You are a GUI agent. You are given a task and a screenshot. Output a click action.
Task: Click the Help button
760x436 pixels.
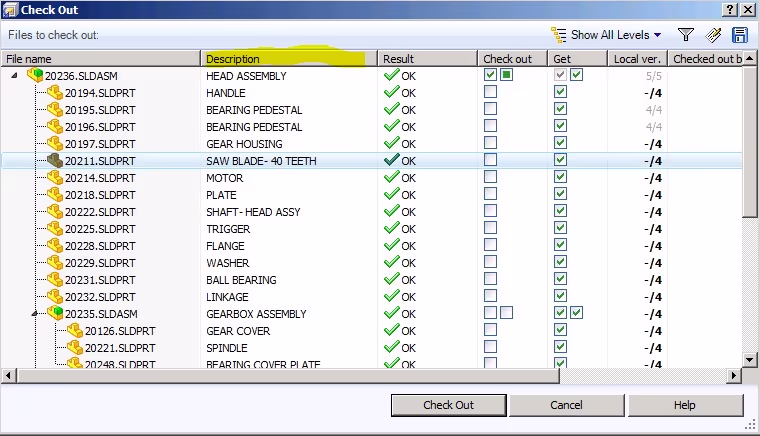[x=685, y=405]
